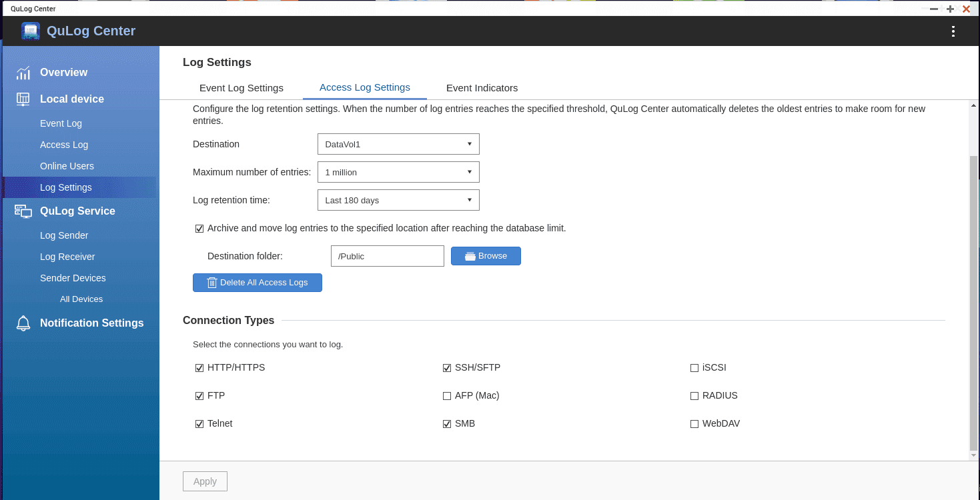Open the three-dot more options menu

pyautogui.click(x=953, y=31)
